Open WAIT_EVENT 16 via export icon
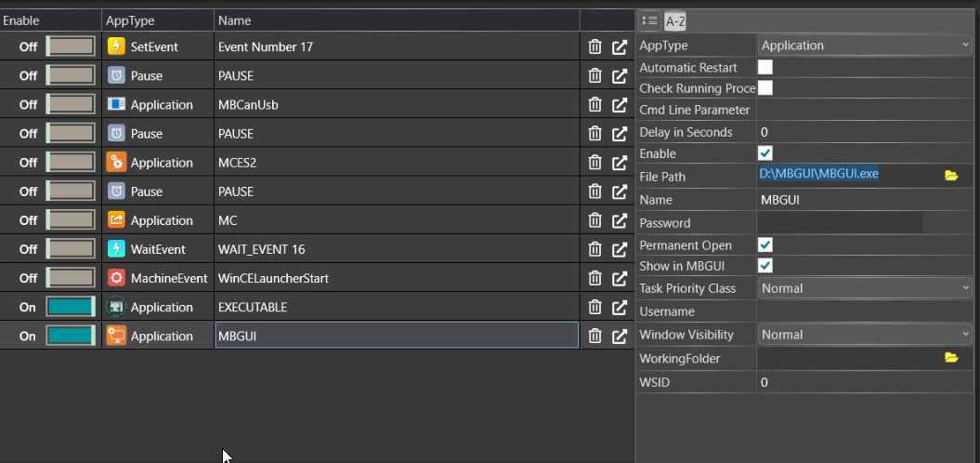The height and width of the screenshot is (463, 980). [620, 249]
